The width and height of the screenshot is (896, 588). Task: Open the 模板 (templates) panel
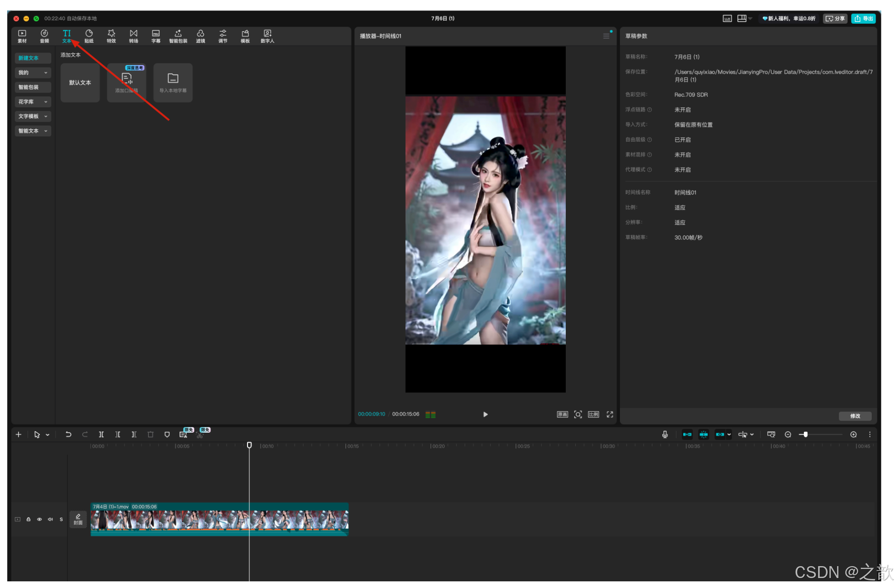[245, 36]
